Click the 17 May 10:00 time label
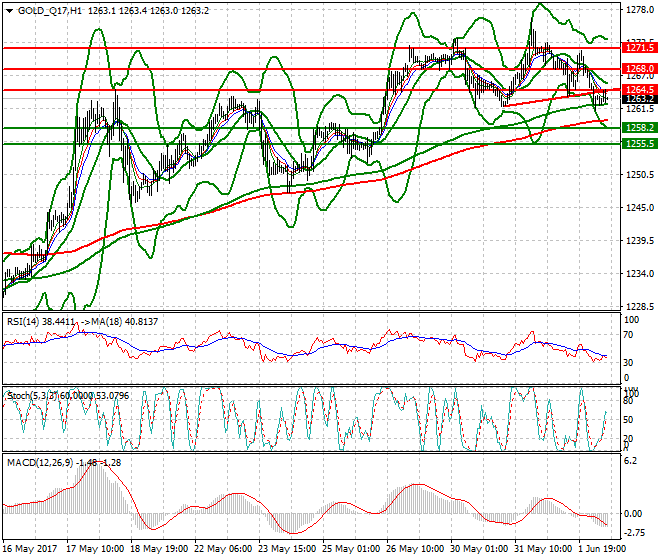 [x=95, y=549]
